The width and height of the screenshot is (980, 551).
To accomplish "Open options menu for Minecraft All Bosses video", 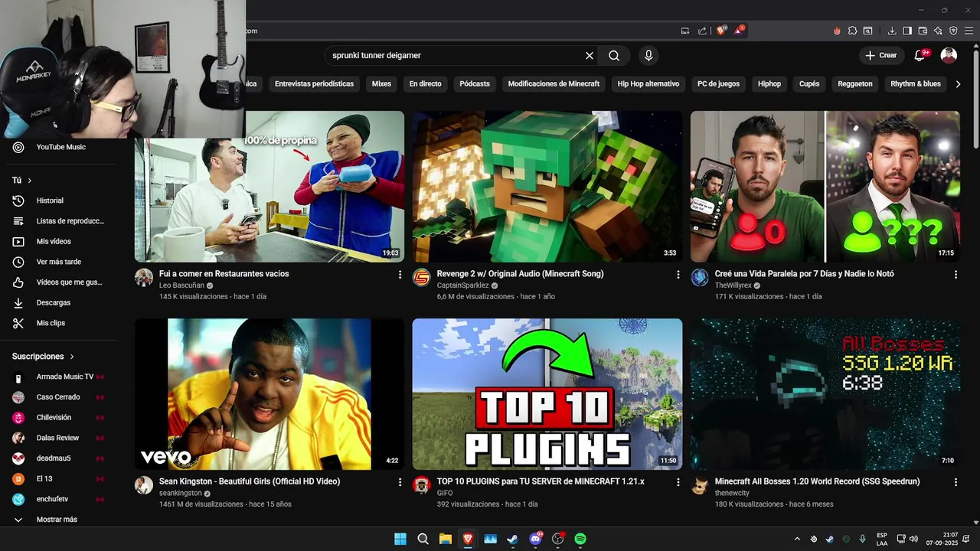I will 955,482.
